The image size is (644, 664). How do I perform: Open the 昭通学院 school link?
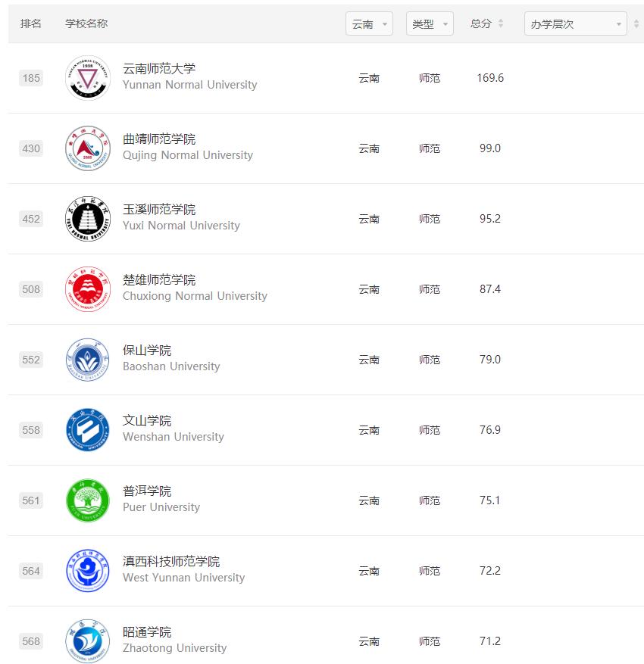click(145, 631)
